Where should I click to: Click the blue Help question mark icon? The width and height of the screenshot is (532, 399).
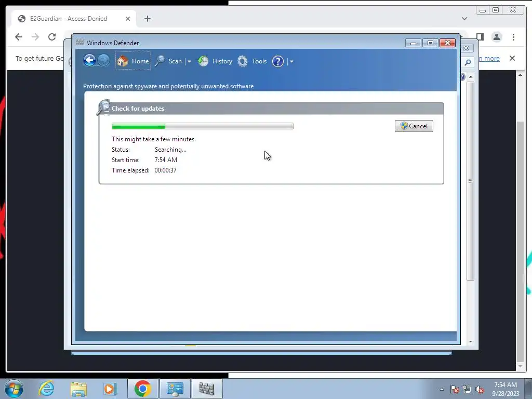point(277,61)
